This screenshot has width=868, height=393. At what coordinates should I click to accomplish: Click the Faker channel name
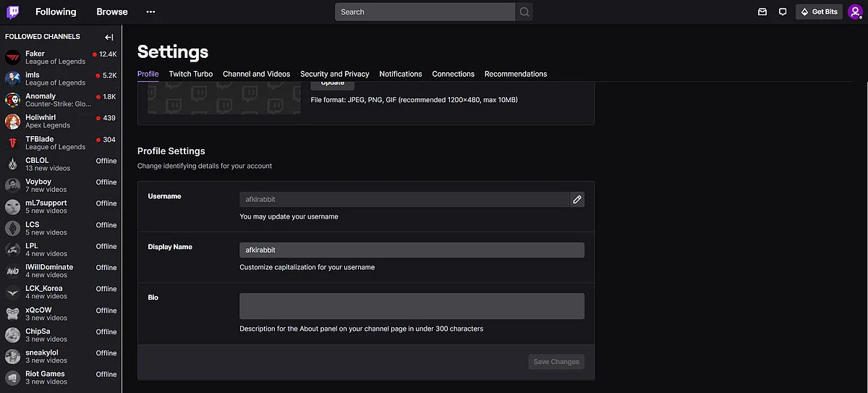tap(35, 54)
